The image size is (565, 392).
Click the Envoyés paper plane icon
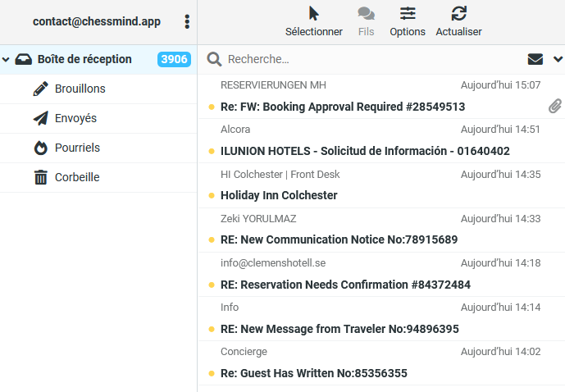(41, 118)
